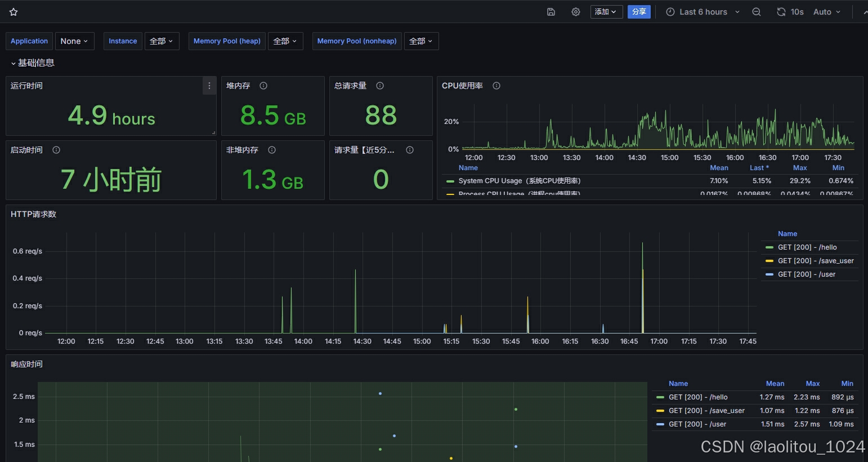The height and width of the screenshot is (462, 868).
Task: Open the Last 6 hours time picker
Action: (x=703, y=12)
